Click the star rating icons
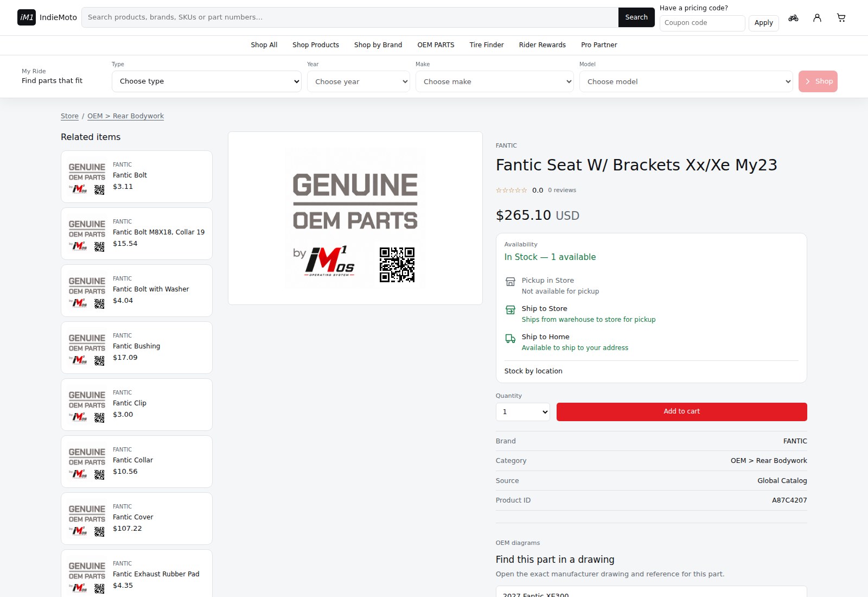Image resolution: width=868 pixels, height=597 pixels. (x=512, y=190)
